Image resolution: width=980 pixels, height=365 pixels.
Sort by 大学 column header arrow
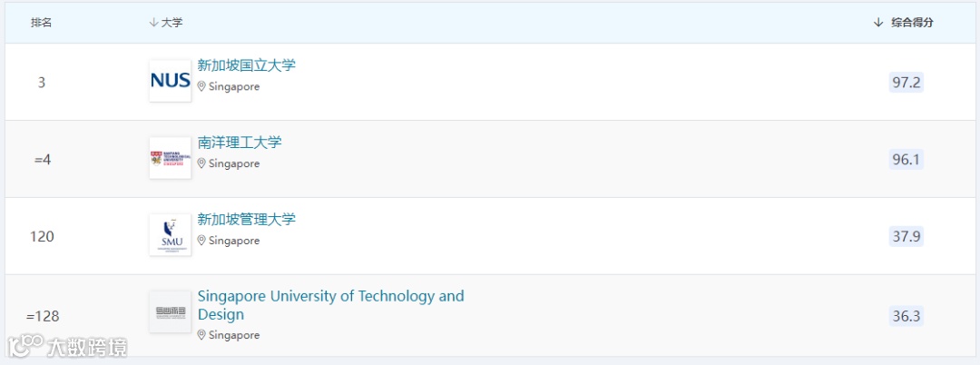point(153,23)
